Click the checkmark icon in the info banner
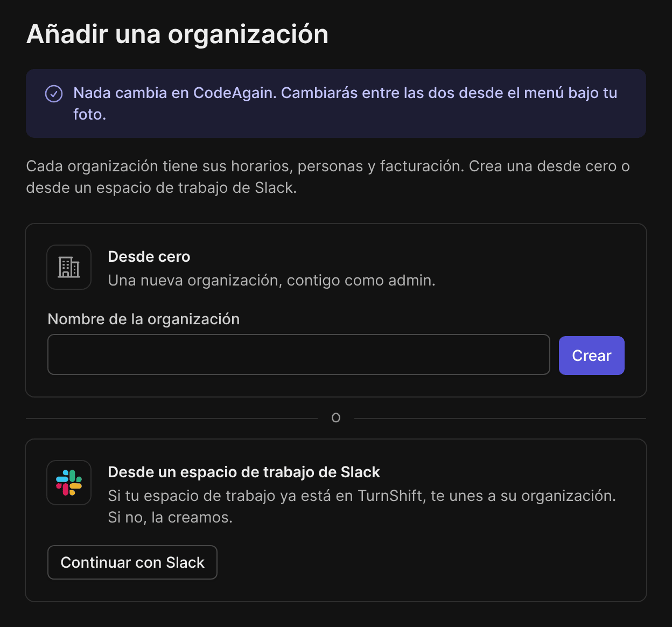 coord(54,94)
